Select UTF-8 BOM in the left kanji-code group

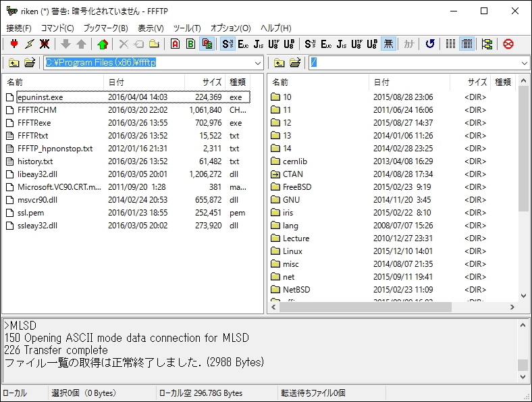point(290,44)
